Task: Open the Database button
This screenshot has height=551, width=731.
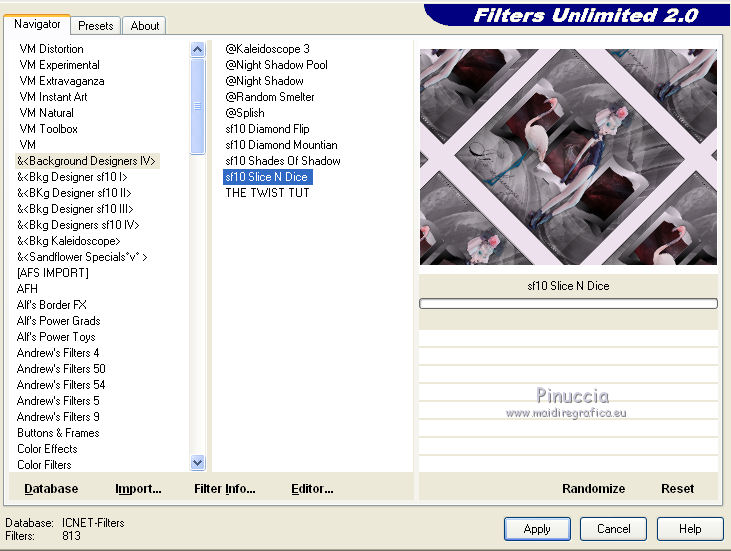Action: pyautogui.click(x=51, y=489)
